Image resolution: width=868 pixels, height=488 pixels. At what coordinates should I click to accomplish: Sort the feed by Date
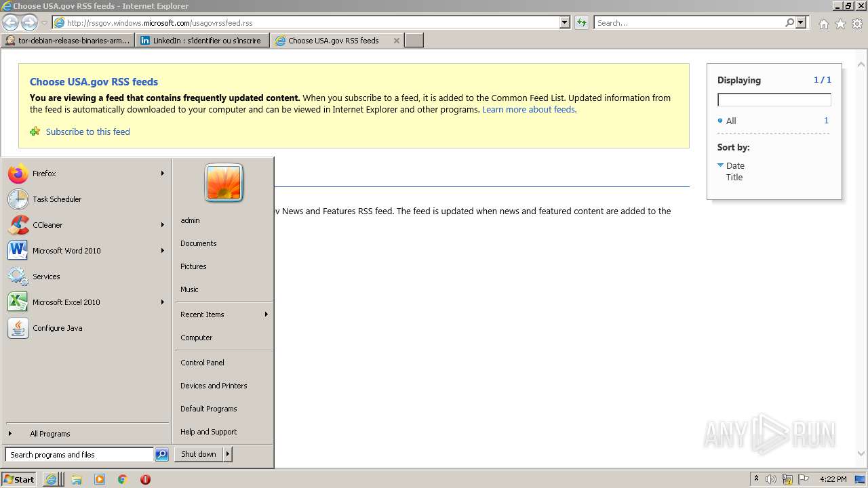point(735,165)
